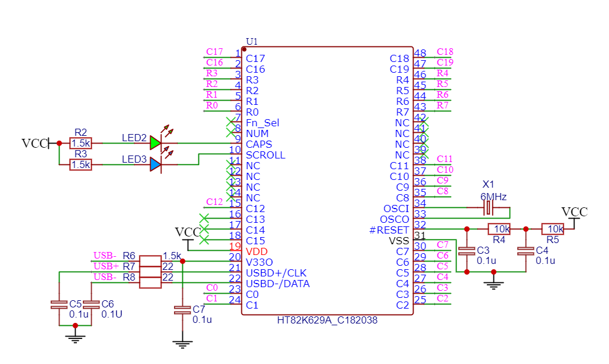Select the R4 10k resistor symbol
The height and width of the screenshot is (364, 609).
tap(499, 229)
